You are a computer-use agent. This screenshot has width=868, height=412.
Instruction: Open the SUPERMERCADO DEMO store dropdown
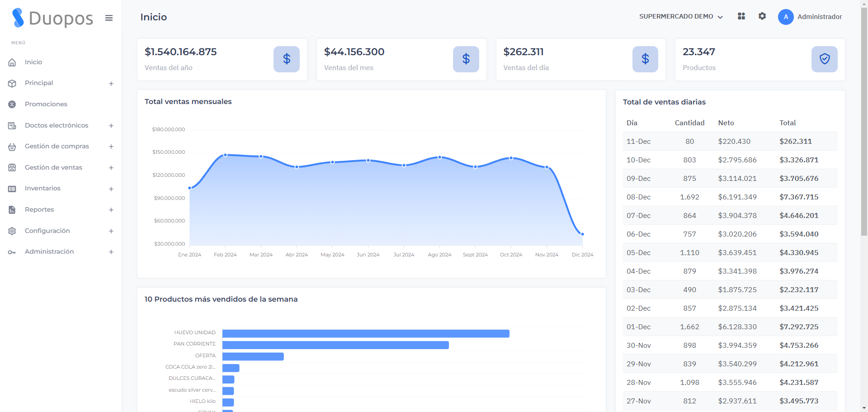pyautogui.click(x=681, y=17)
